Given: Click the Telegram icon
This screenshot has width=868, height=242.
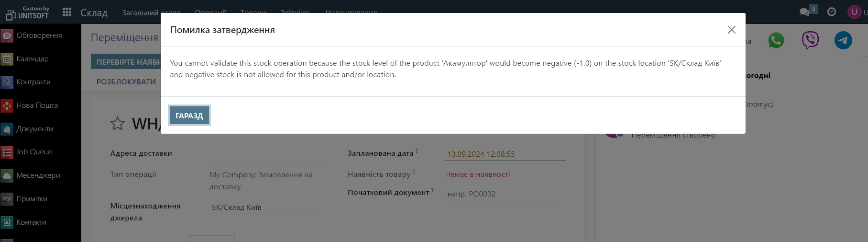Looking at the screenshot, I should pyautogui.click(x=843, y=40).
